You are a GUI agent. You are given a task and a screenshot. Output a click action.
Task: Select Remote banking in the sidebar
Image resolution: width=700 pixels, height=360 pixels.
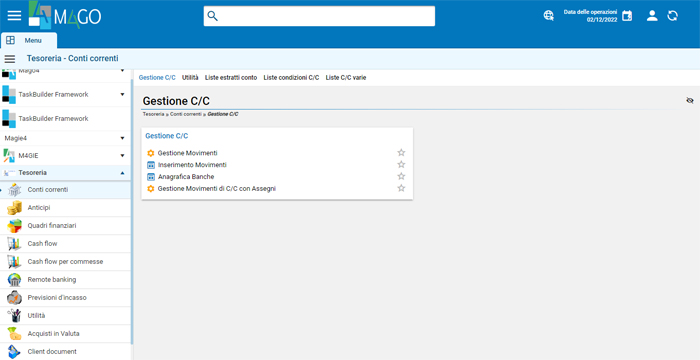[x=65, y=280]
